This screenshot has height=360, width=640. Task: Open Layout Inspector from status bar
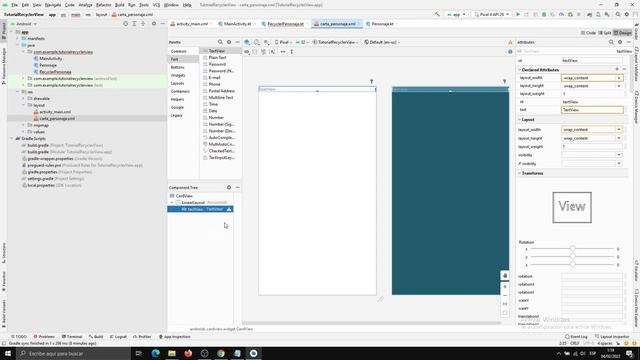pos(612,337)
